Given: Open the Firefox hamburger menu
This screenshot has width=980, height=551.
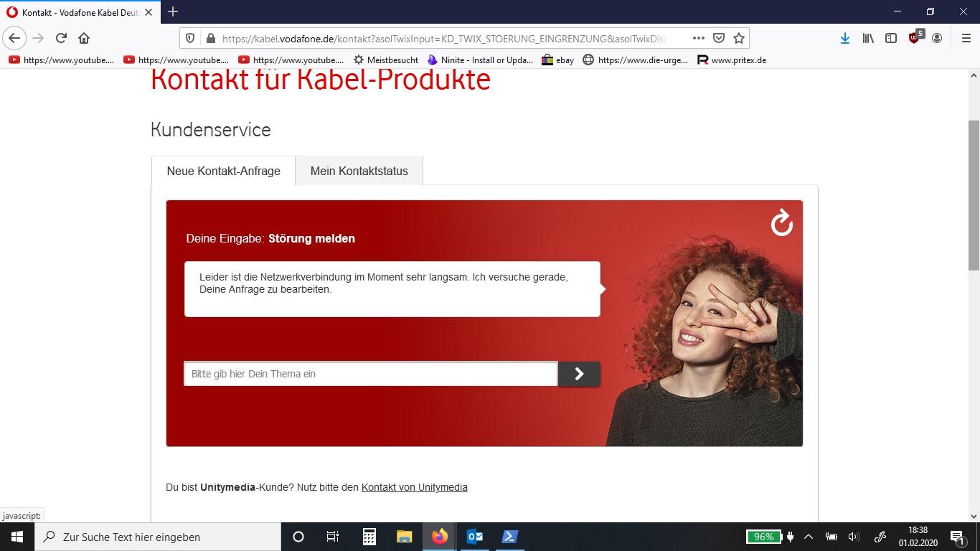Looking at the screenshot, I should click(966, 38).
